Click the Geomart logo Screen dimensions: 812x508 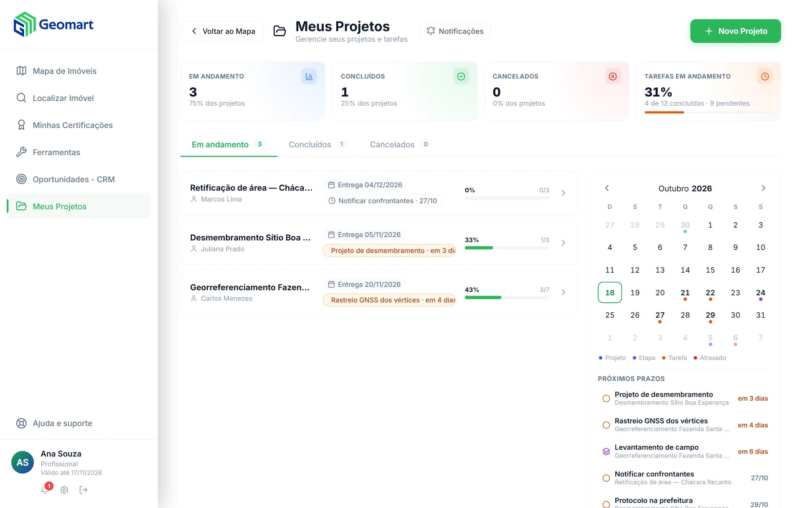tap(53, 24)
